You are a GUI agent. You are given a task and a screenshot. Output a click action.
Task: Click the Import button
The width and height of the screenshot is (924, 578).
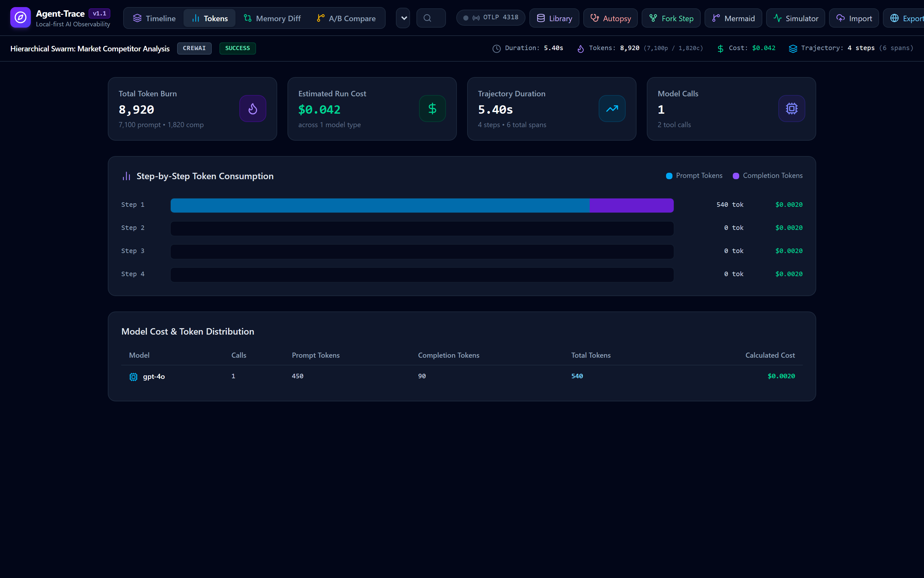854,18
